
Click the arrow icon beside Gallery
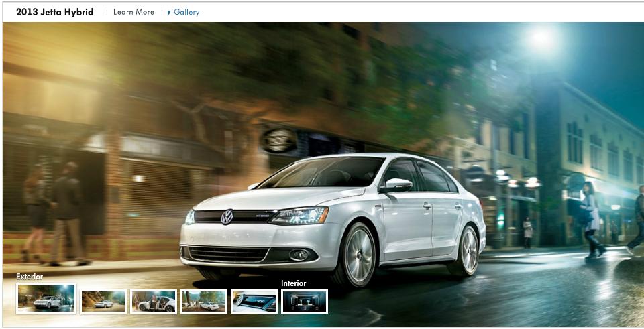coord(169,13)
